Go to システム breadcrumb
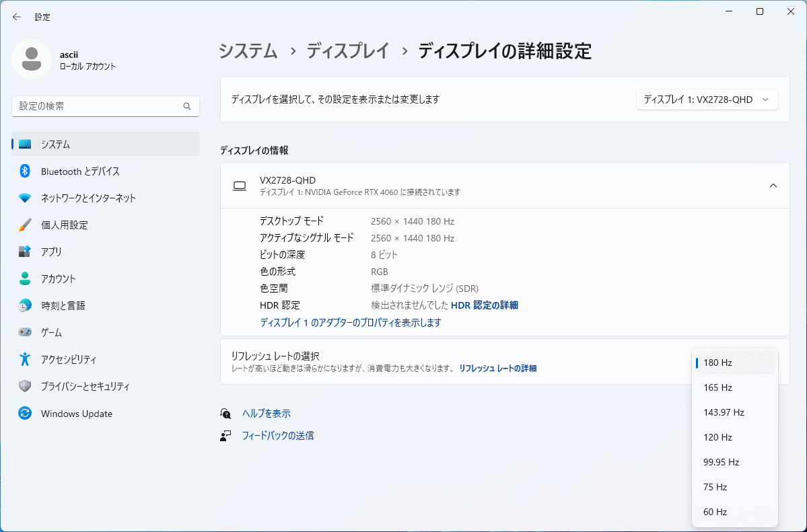 (248, 51)
